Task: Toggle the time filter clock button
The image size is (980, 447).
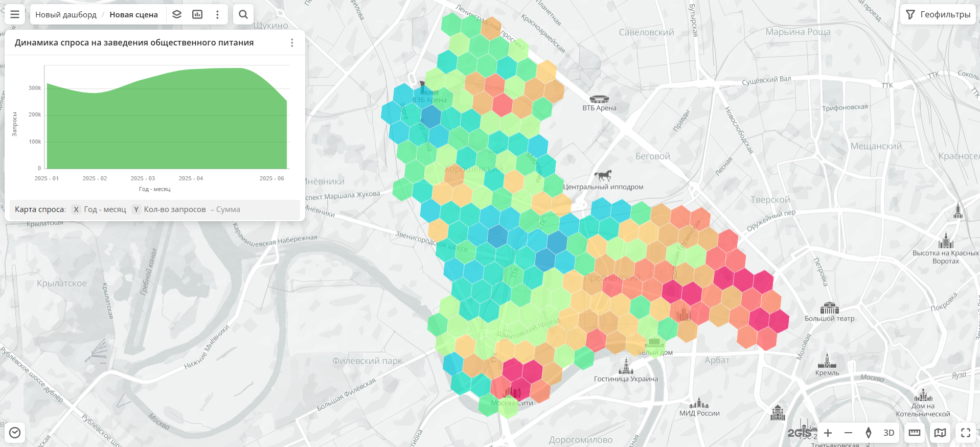Action: (x=15, y=433)
